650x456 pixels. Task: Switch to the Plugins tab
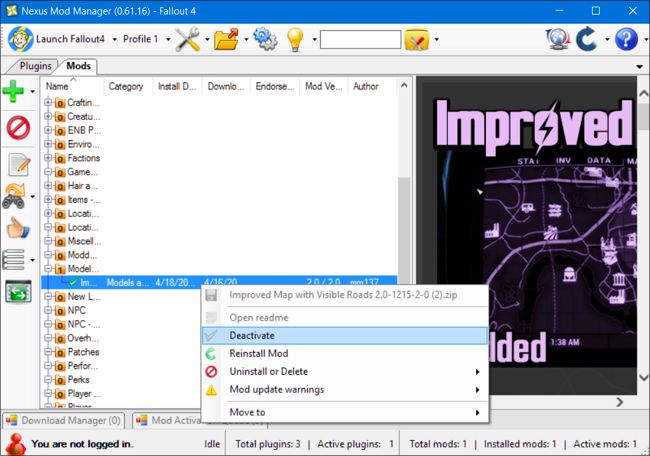coord(36,66)
